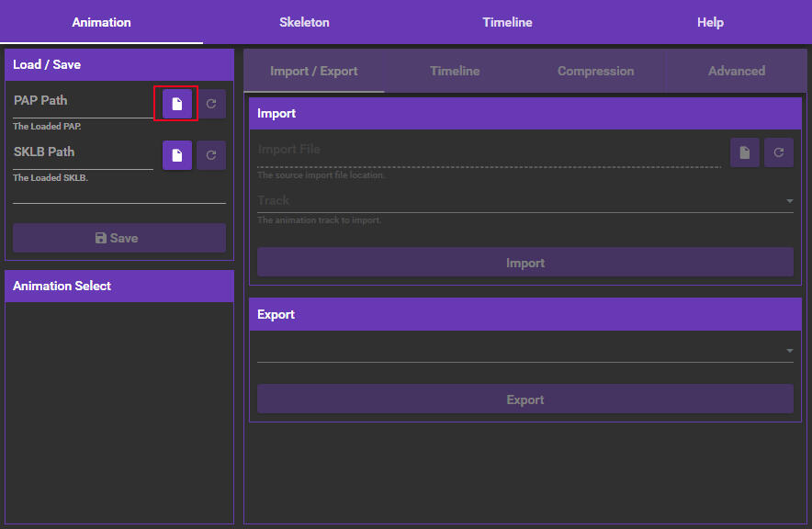
Task: Switch to the Import / Export tab
Action: (x=314, y=71)
